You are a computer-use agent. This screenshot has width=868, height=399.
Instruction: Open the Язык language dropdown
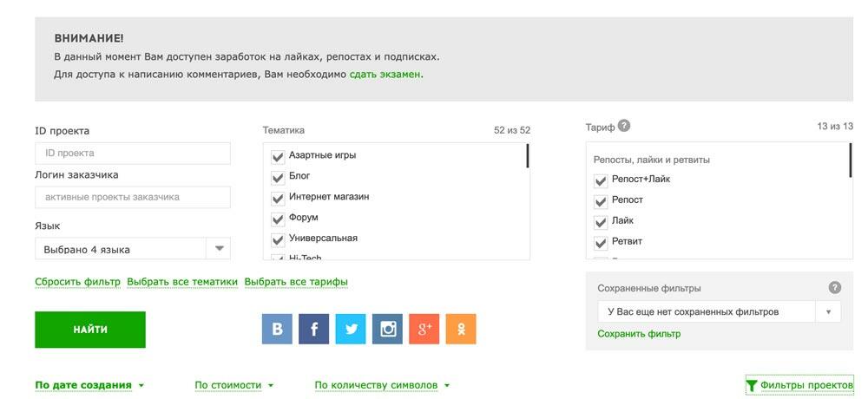tap(133, 248)
